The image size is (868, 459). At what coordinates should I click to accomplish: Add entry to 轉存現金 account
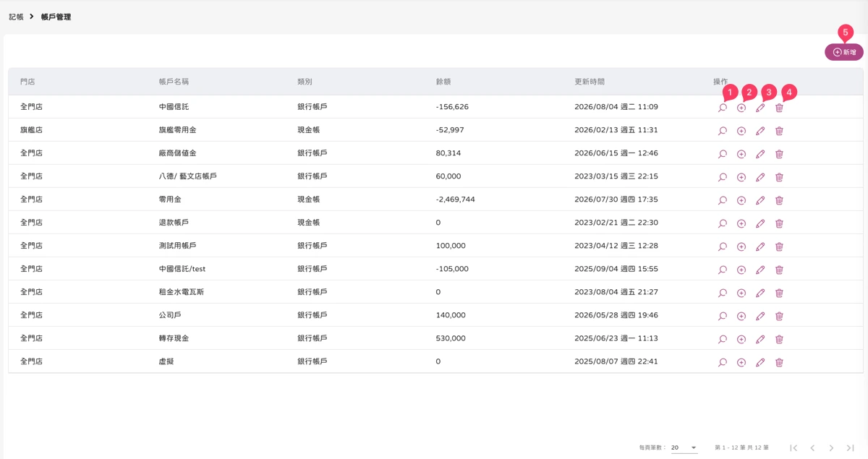[741, 339]
